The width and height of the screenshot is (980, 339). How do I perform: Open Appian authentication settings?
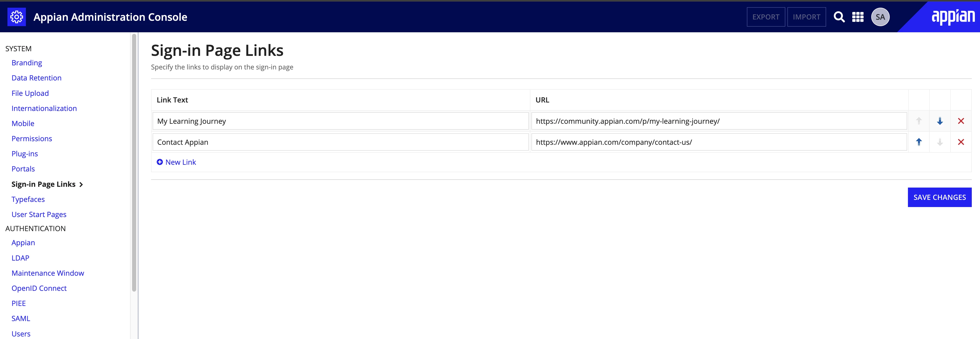pos(23,243)
